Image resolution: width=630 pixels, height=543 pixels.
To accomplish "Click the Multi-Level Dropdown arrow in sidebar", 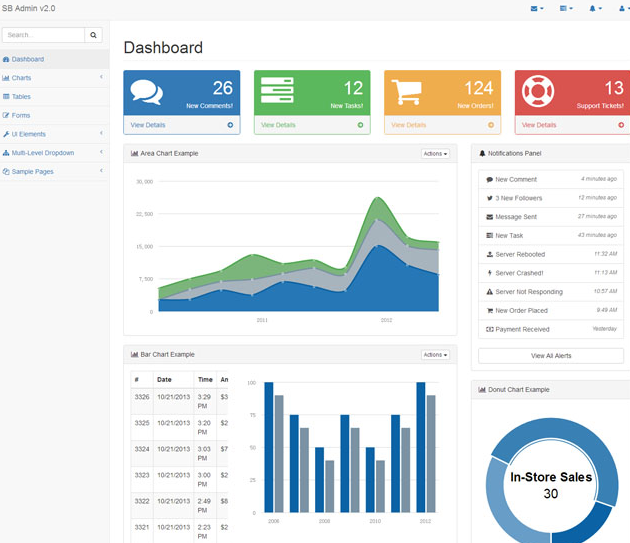I will (101, 152).
